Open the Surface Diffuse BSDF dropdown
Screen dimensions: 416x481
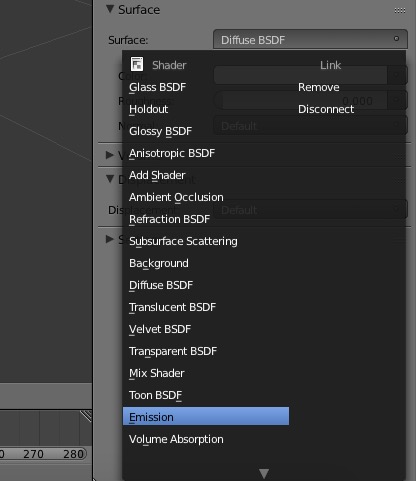[310, 39]
